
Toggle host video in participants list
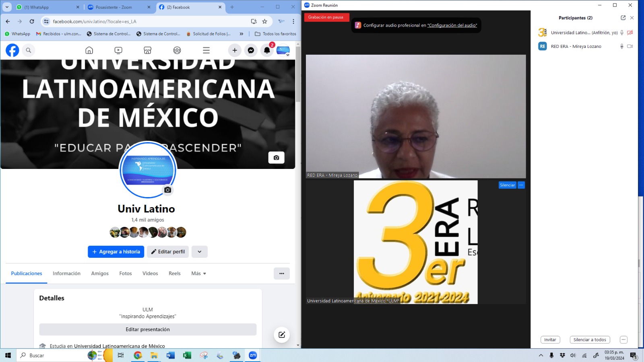click(630, 33)
